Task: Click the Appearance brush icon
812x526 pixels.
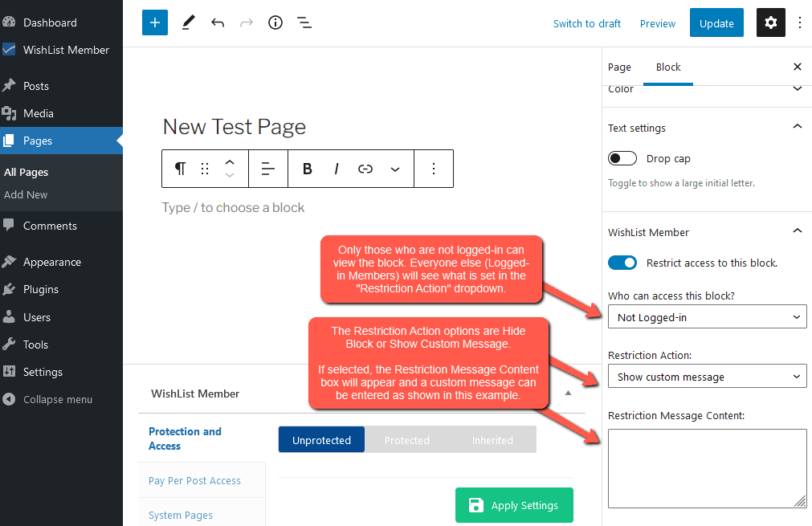Action: click(x=9, y=262)
